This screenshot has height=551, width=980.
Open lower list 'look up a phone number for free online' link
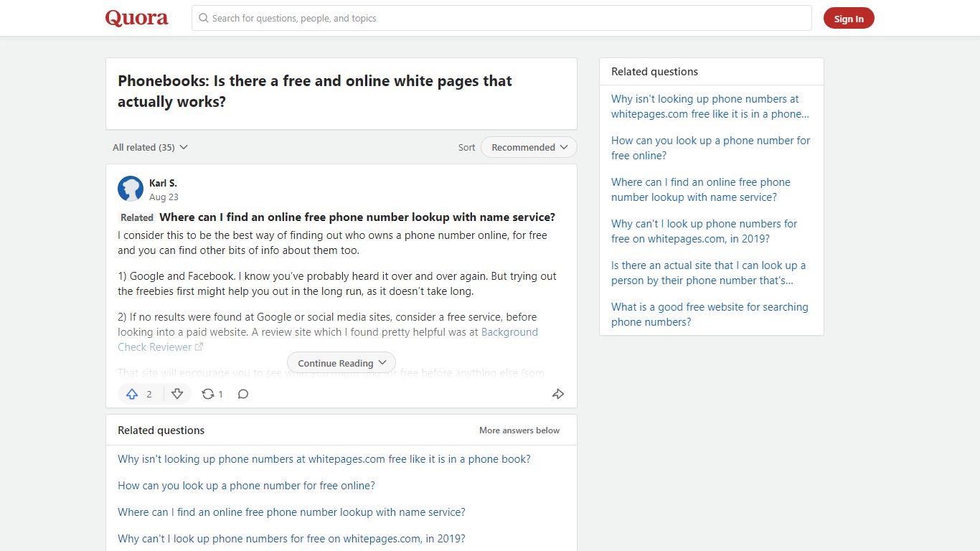click(246, 486)
